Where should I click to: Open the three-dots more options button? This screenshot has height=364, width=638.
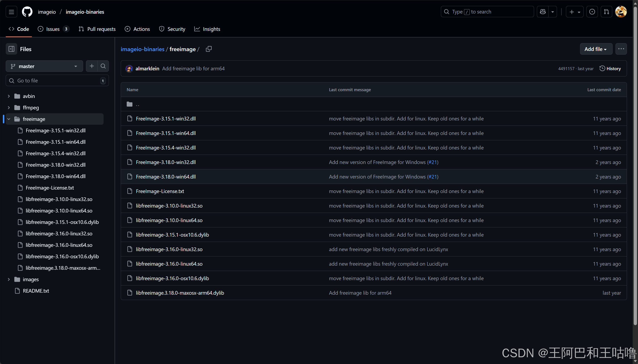click(621, 49)
